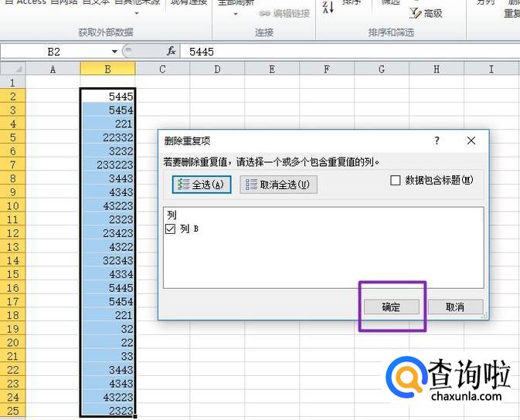The height and width of the screenshot is (420, 520).
Task: Click the 取消 button in the dialog
Action: 455,307
